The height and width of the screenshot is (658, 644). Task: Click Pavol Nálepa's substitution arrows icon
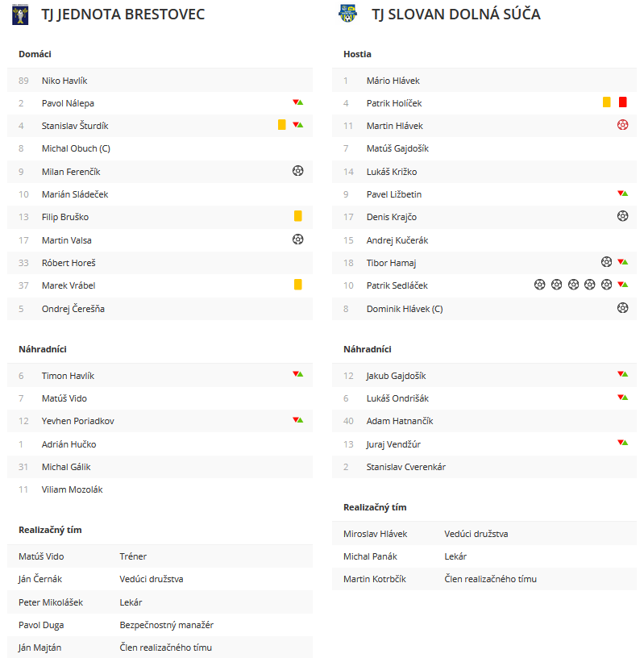(x=298, y=102)
